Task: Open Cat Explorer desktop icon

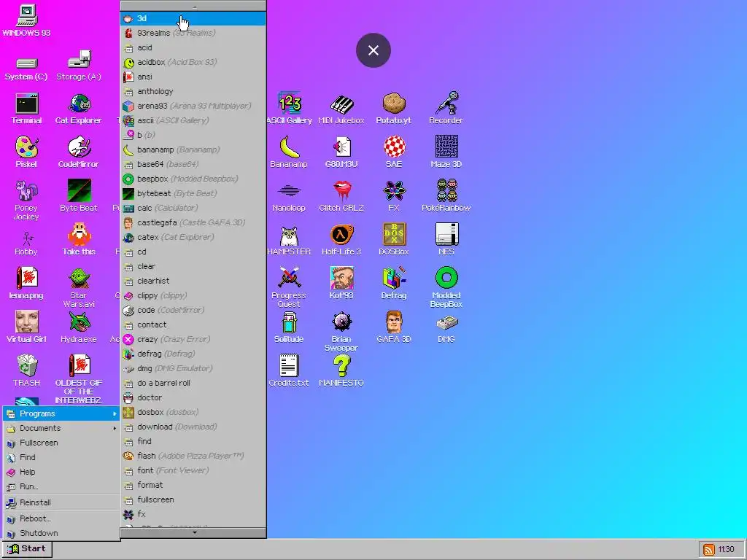Action: coord(79,109)
